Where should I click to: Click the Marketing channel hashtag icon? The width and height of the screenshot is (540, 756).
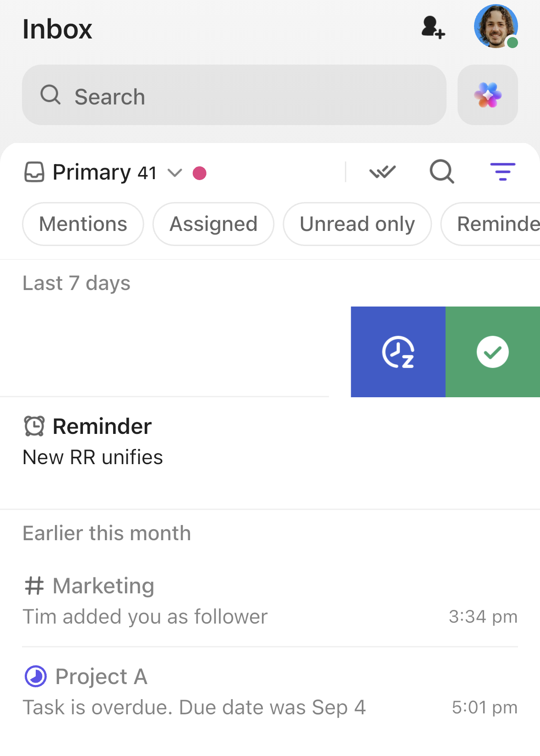35,585
